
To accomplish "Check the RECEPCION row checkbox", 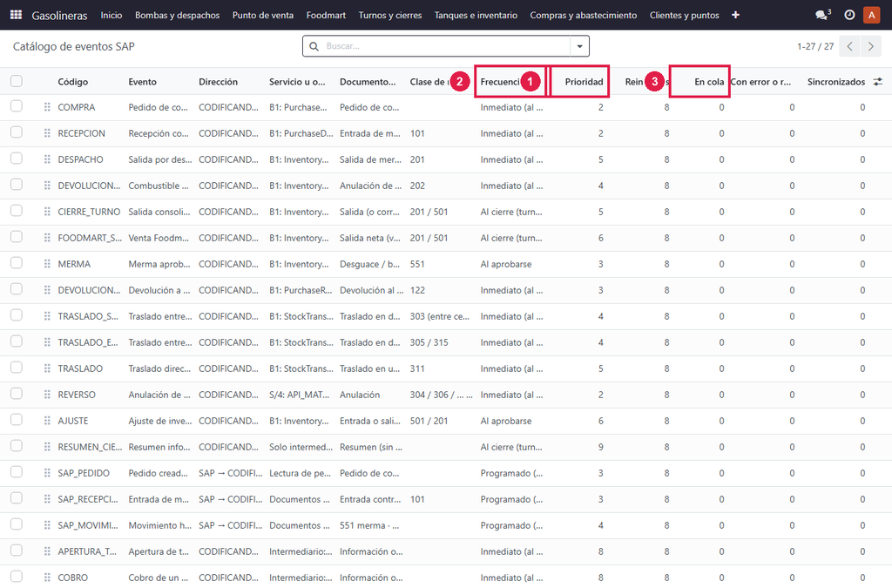I will click(17, 132).
